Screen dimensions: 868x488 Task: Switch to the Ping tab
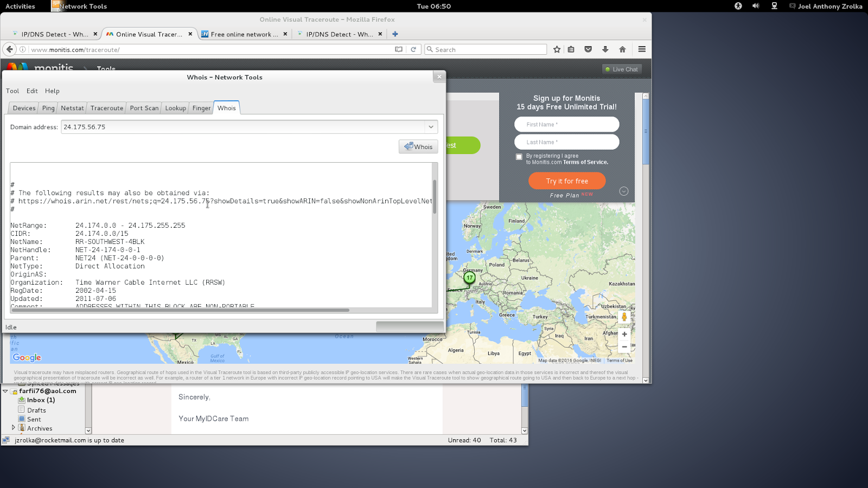48,108
